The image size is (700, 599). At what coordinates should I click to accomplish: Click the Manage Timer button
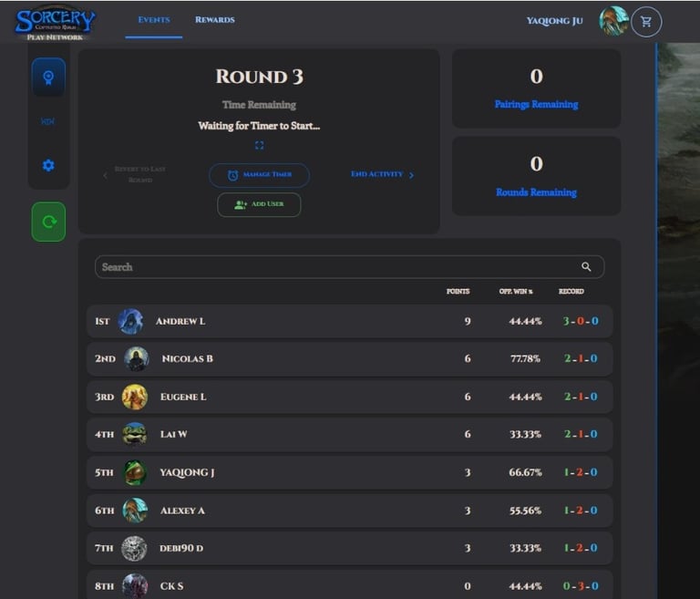259,175
